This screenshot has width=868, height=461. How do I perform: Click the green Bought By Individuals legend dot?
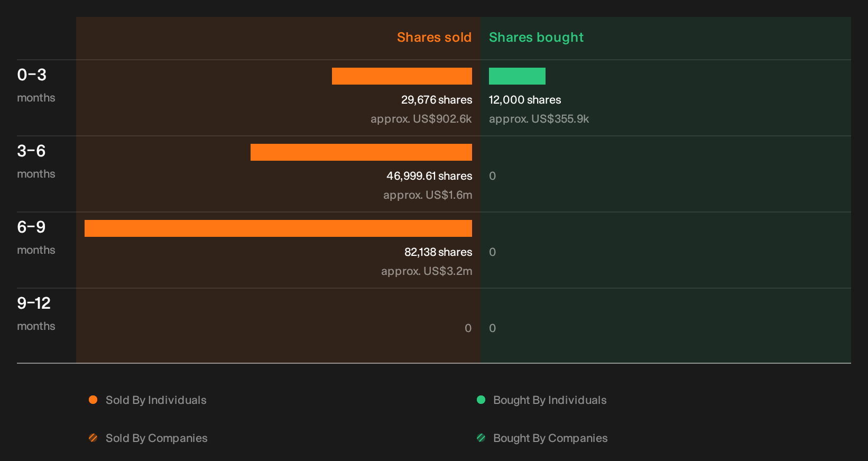coord(481,400)
